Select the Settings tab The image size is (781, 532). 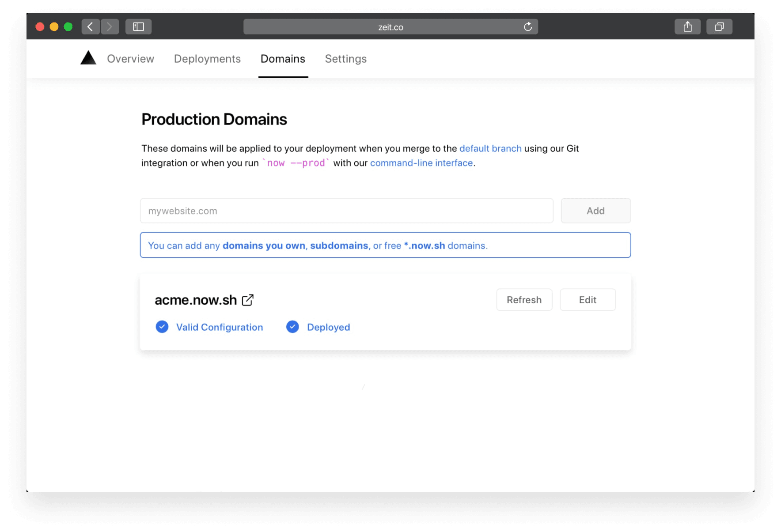(x=346, y=59)
